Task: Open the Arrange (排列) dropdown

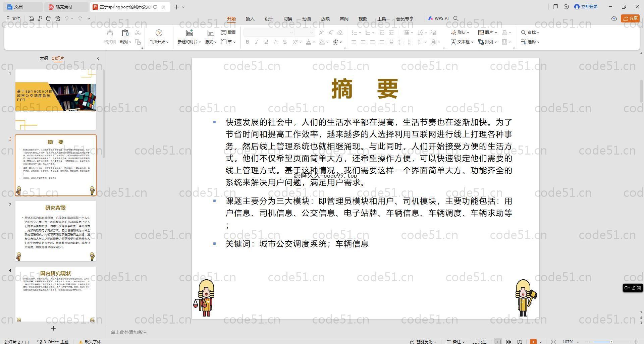Action: 487,42
